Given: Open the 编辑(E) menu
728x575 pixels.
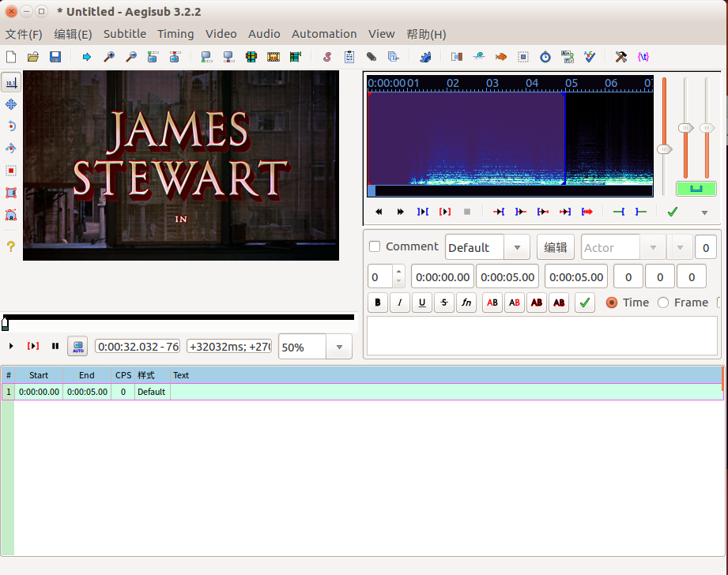Looking at the screenshot, I should pyautogui.click(x=73, y=34).
